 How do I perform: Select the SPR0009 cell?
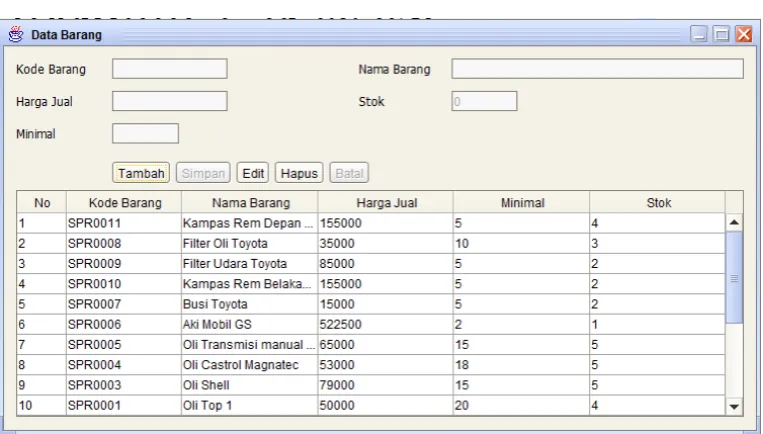click(x=124, y=264)
